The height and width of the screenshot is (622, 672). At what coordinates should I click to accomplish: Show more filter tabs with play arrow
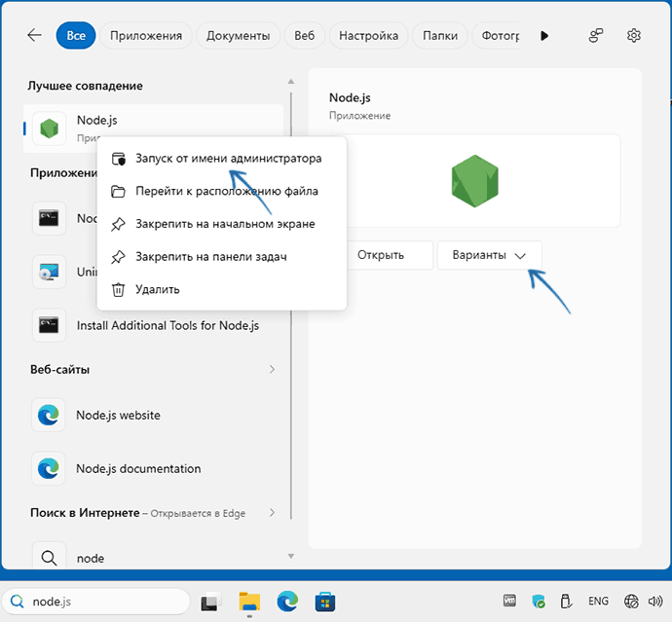coord(544,36)
